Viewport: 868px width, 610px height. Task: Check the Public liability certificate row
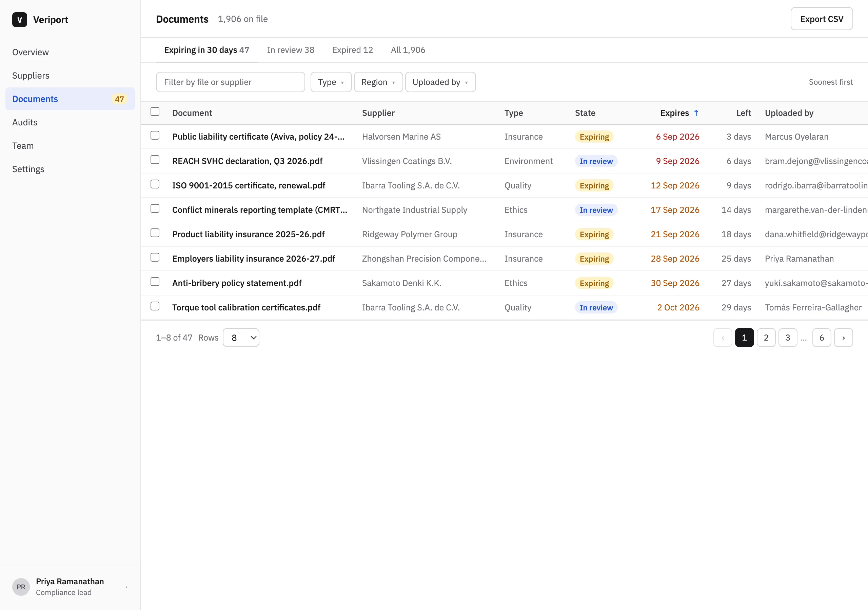point(155,135)
